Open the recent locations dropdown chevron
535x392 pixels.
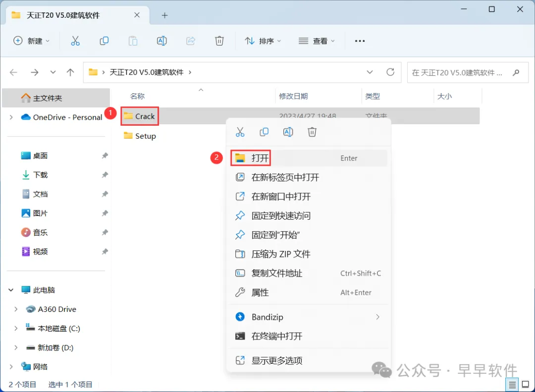(x=53, y=72)
